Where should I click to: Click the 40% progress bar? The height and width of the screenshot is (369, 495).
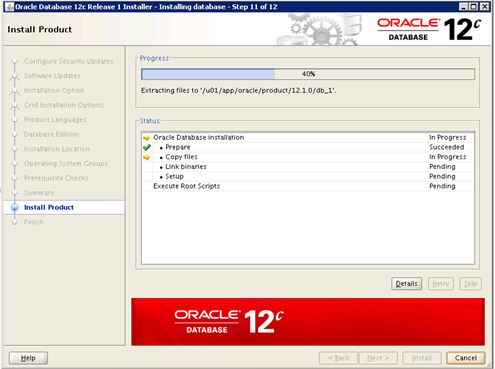[x=308, y=74]
